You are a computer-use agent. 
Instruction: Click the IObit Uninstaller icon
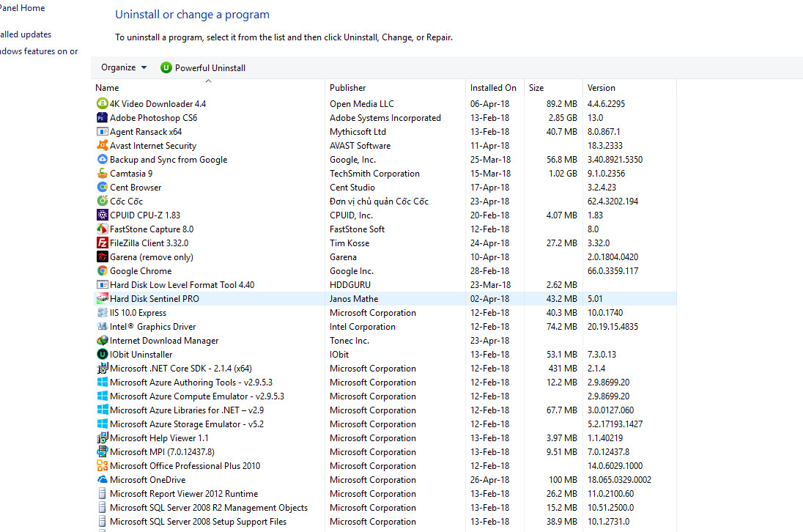103,355
